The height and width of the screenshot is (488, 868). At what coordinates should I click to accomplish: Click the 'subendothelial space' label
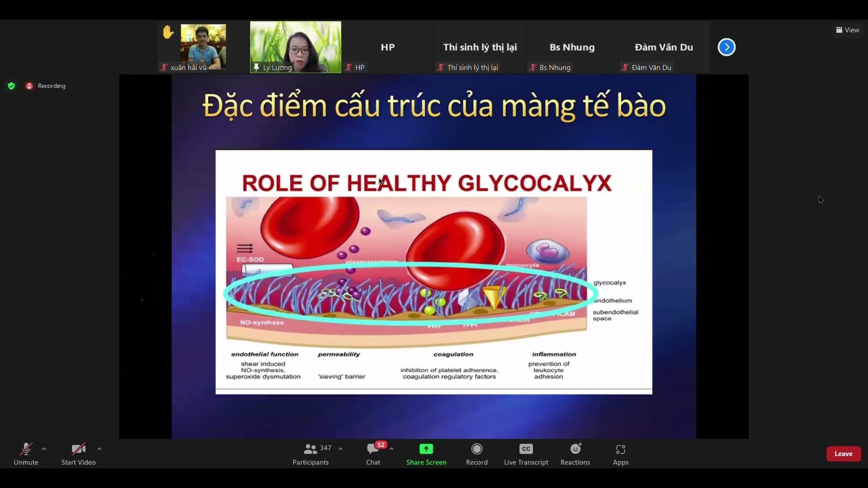[615, 315]
